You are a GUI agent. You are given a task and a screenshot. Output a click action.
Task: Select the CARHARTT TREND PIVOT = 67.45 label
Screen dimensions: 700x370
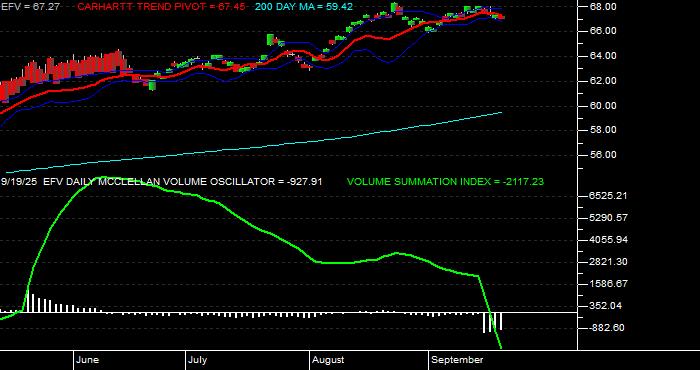[x=162, y=7]
